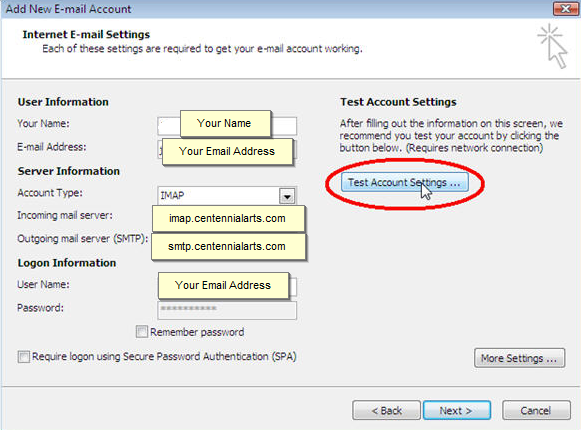
Task: Select the Your Name text field
Action: (x=227, y=126)
